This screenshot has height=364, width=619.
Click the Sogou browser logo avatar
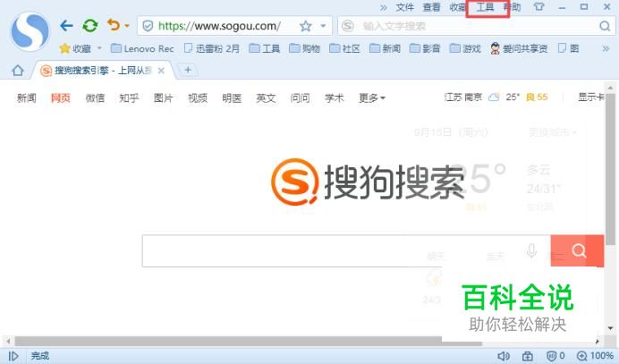pos(30,31)
